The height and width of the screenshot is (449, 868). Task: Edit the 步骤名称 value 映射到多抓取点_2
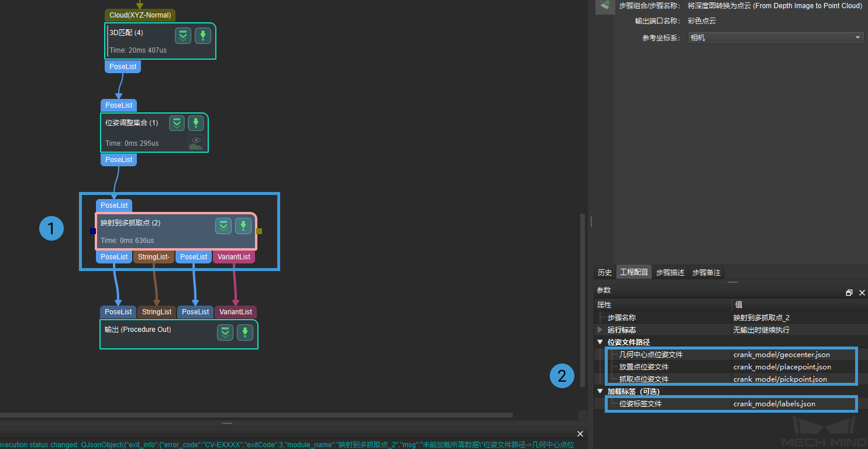tap(799, 317)
